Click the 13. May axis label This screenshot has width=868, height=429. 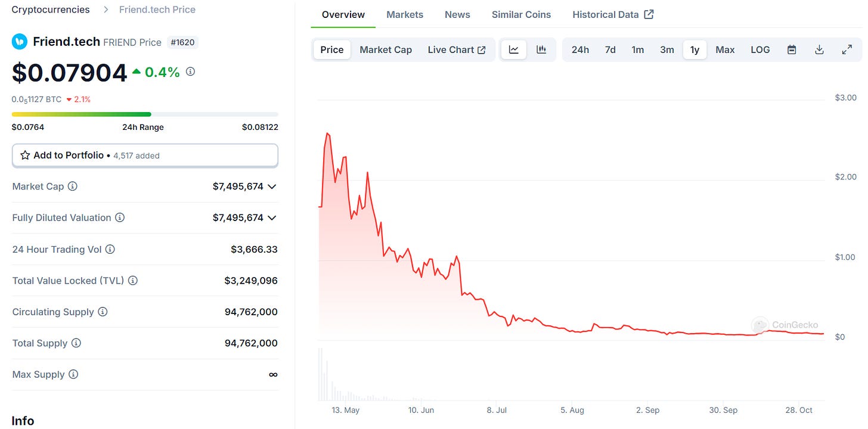pyautogui.click(x=346, y=410)
